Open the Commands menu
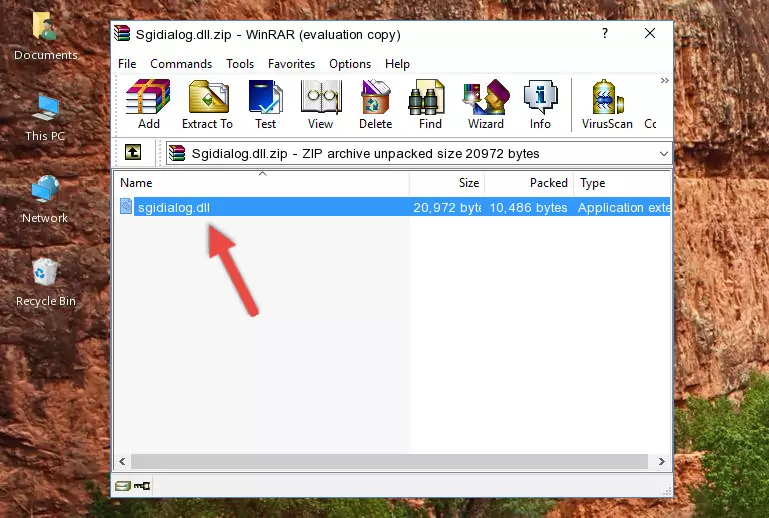 (x=181, y=64)
